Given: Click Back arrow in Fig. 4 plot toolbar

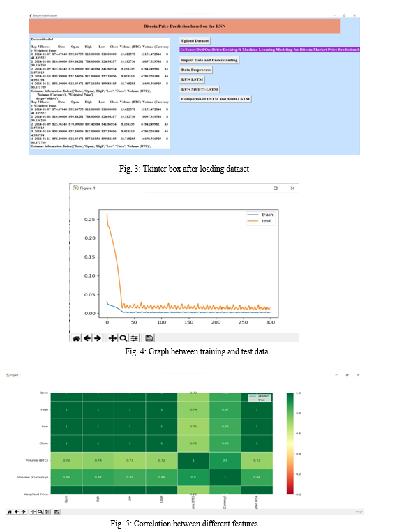Looking at the screenshot, I should 87,338.
